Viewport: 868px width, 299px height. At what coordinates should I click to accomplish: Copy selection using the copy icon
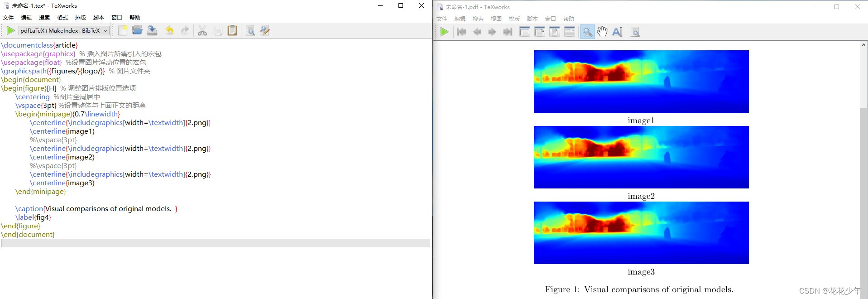pyautogui.click(x=218, y=31)
